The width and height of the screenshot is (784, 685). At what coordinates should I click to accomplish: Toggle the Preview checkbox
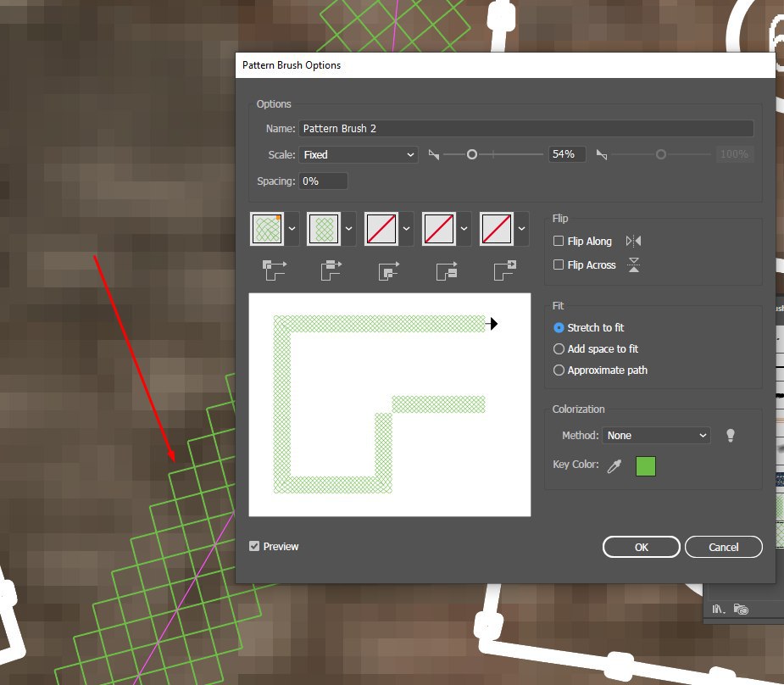click(254, 546)
